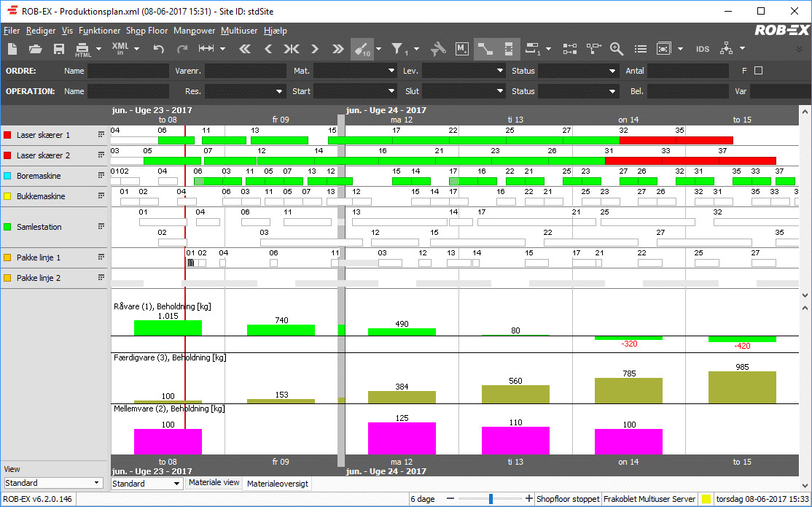Toggle the F checkbox in ORDRE row

coord(758,71)
